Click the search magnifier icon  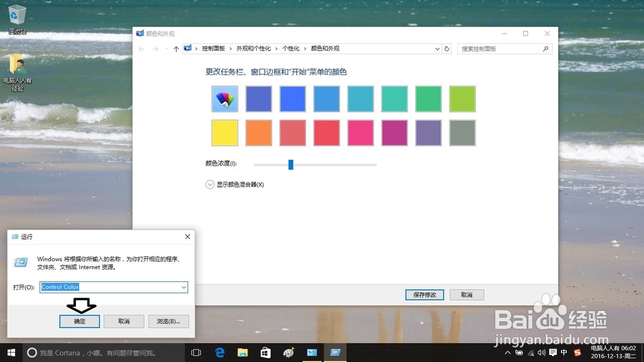(x=545, y=48)
